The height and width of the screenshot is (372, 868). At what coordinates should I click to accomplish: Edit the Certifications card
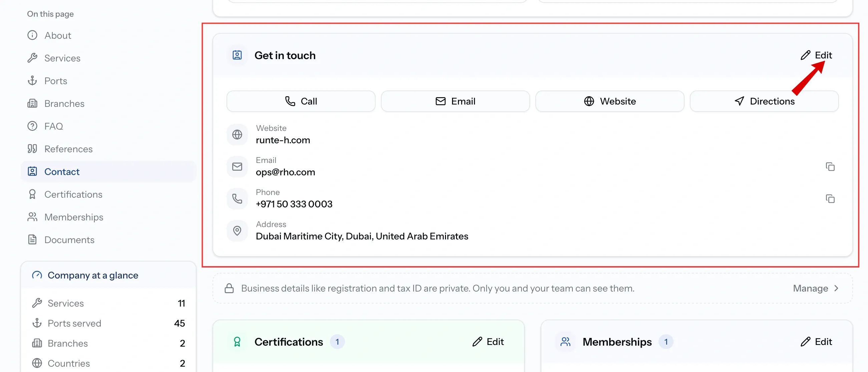pos(488,342)
